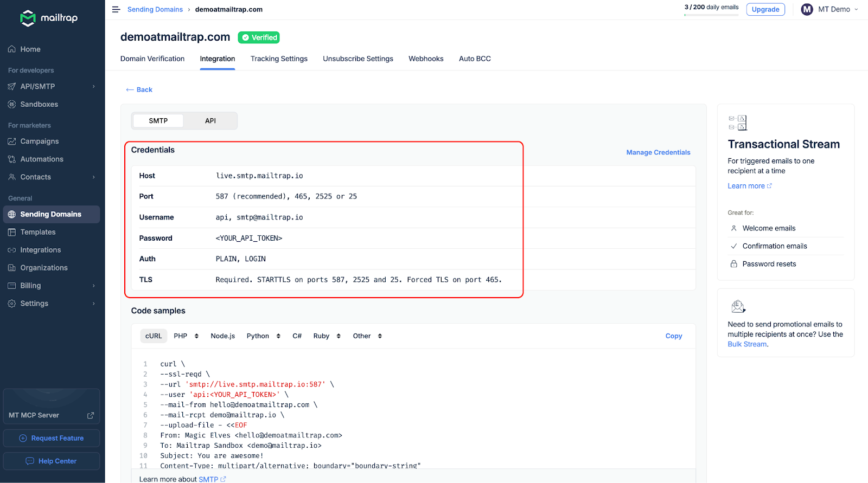Image resolution: width=868 pixels, height=483 pixels.
Task: Open the Bulk Stream link
Action: click(747, 344)
